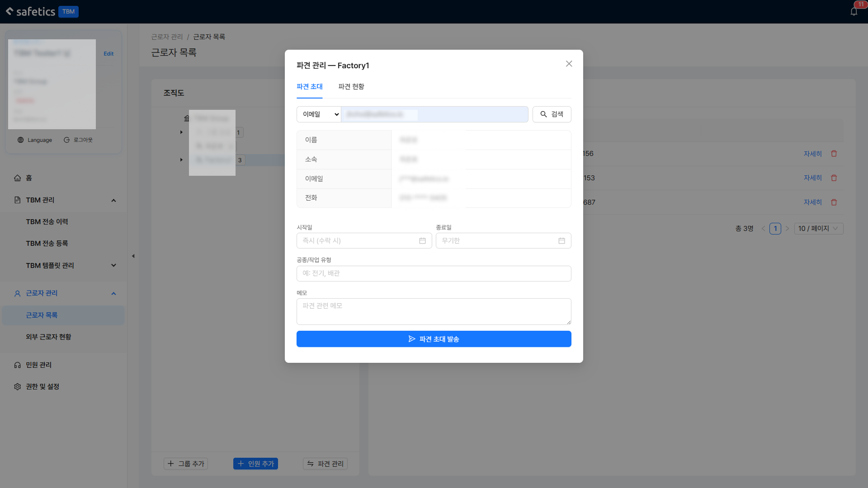
Task: Open the 10 / 페이지 page-size dropdown
Action: coord(819,229)
